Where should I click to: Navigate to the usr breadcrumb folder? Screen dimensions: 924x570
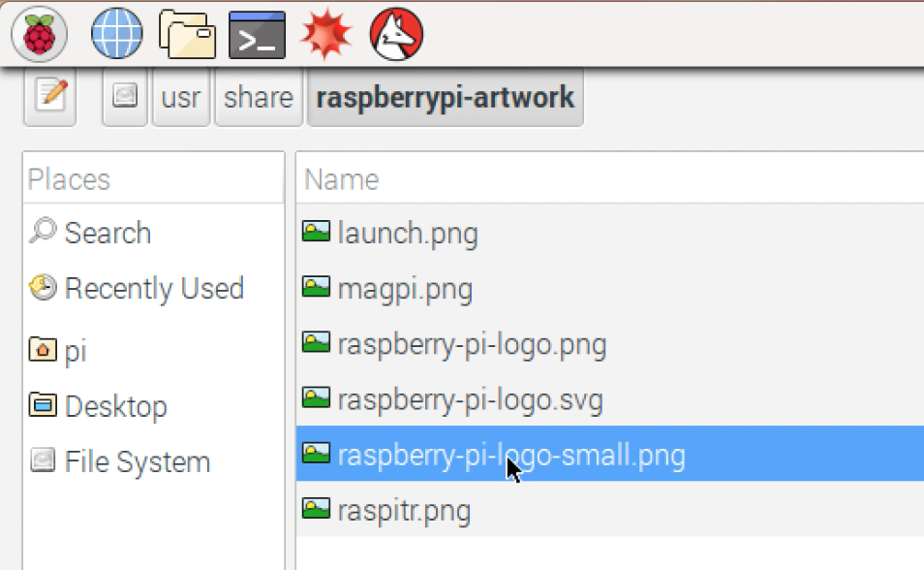tap(180, 96)
